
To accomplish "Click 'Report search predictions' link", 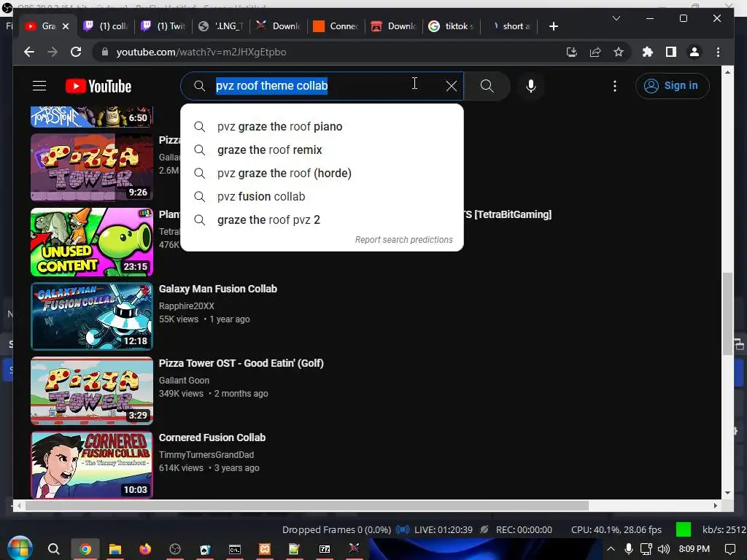I will 403,239.
